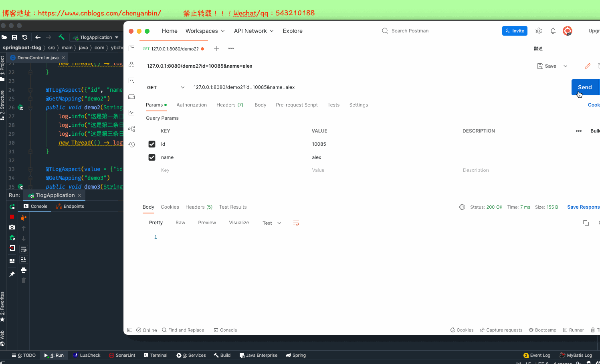This screenshot has width=600, height=364.
Task: Open the Test Results tab
Action: (233, 207)
